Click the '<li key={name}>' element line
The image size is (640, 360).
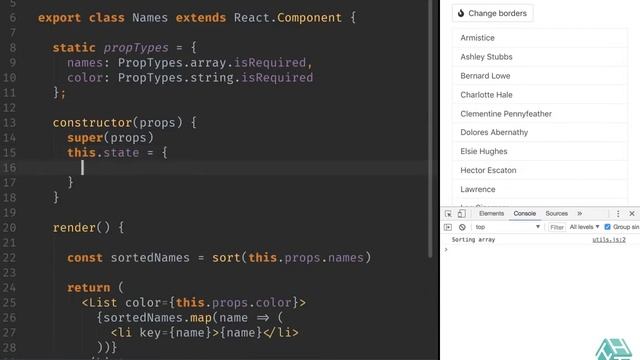(204, 333)
